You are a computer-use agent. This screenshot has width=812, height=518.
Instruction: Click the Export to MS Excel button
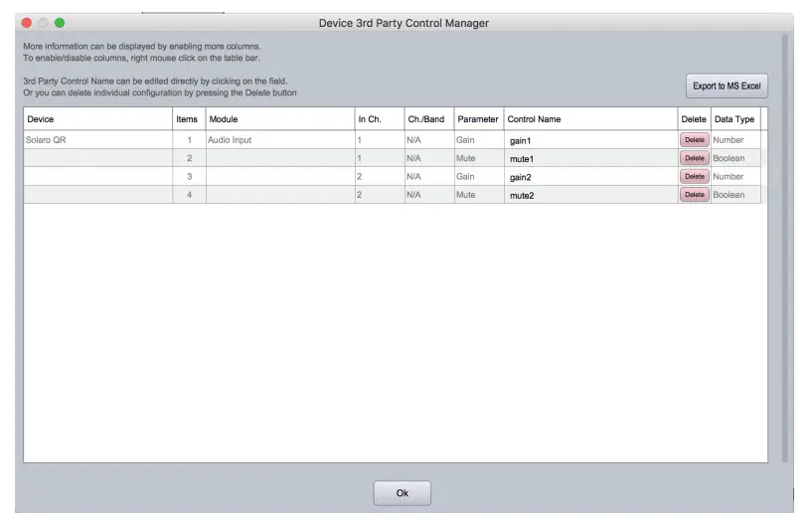(x=727, y=86)
